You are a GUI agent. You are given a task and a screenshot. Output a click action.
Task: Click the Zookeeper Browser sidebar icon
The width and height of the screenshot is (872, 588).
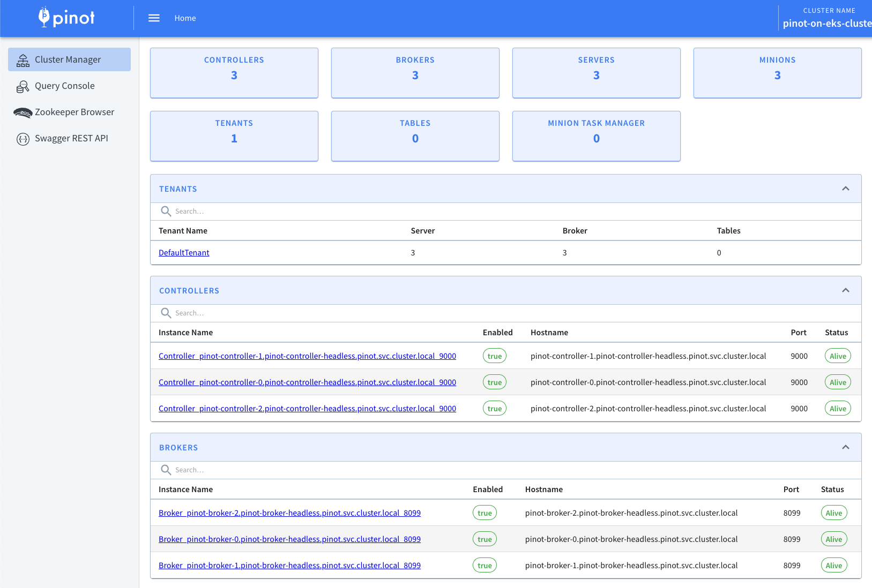tap(23, 112)
